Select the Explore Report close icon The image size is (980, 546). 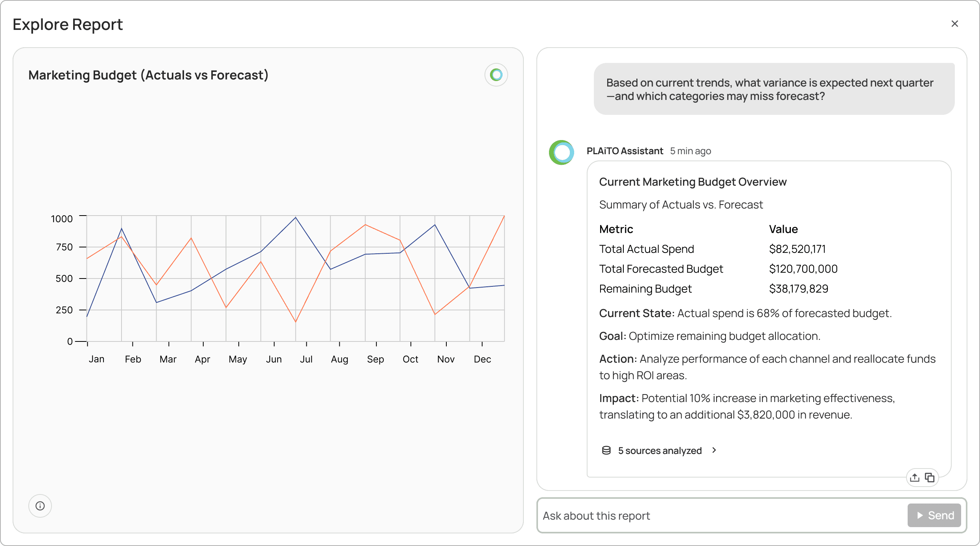tap(955, 24)
